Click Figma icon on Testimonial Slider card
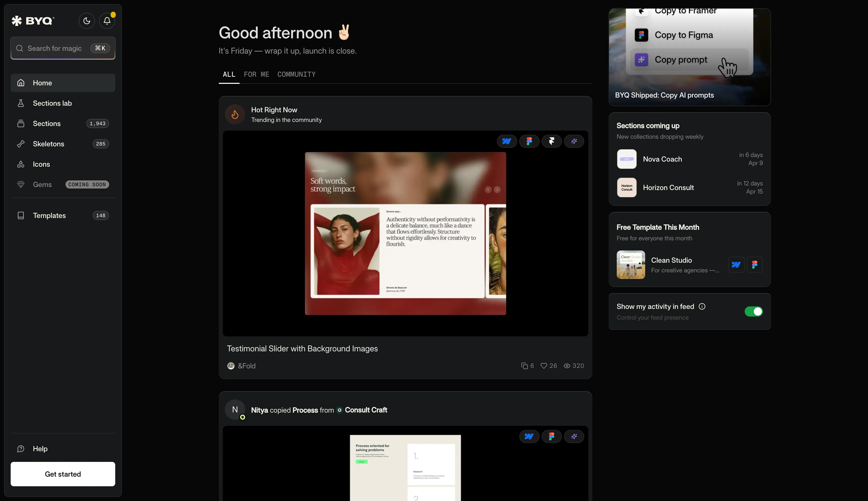868x501 pixels. (x=529, y=141)
